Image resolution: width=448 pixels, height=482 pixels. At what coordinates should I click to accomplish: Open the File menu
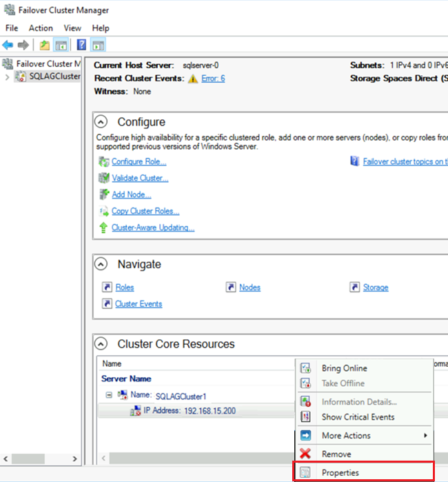point(12,28)
